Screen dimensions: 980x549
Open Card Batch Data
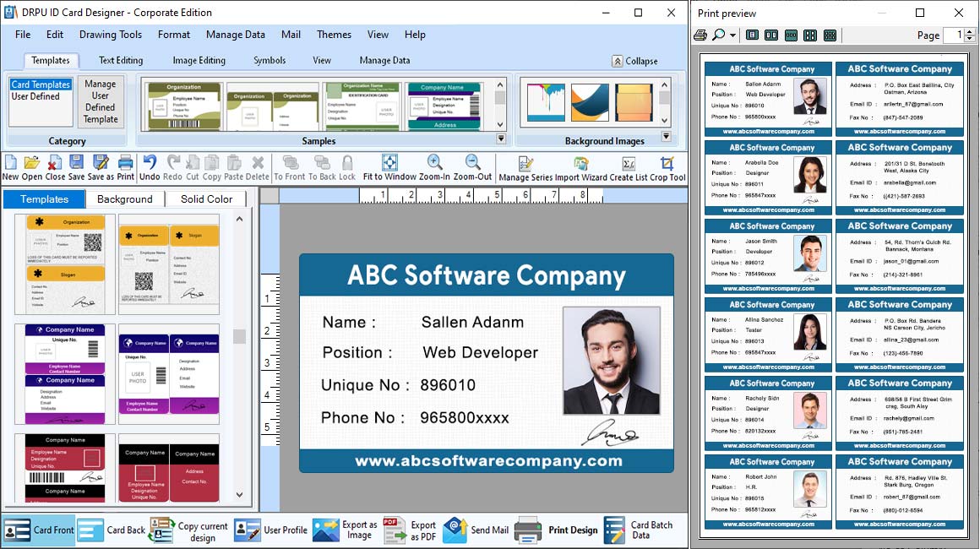coord(639,530)
